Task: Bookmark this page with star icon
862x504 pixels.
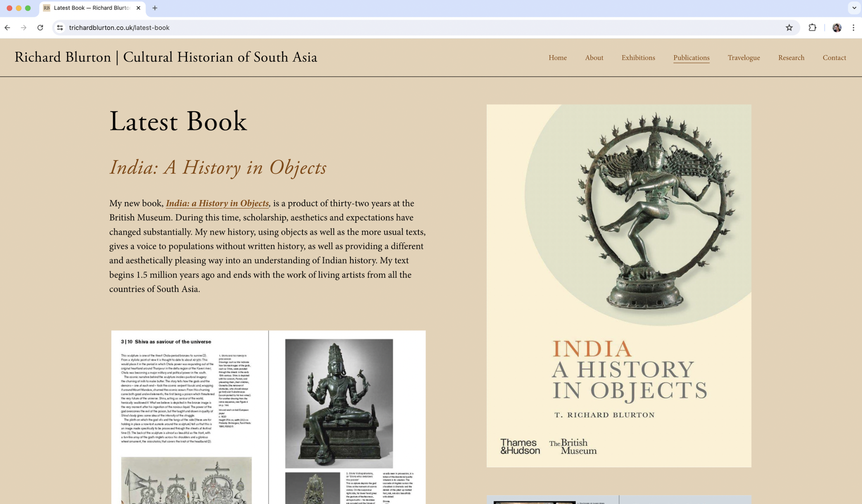Action: coord(789,28)
